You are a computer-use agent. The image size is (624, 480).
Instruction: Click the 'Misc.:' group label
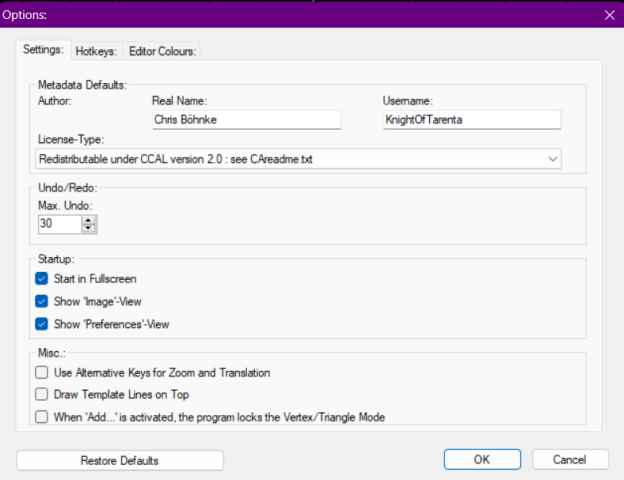pyautogui.click(x=52, y=353)
